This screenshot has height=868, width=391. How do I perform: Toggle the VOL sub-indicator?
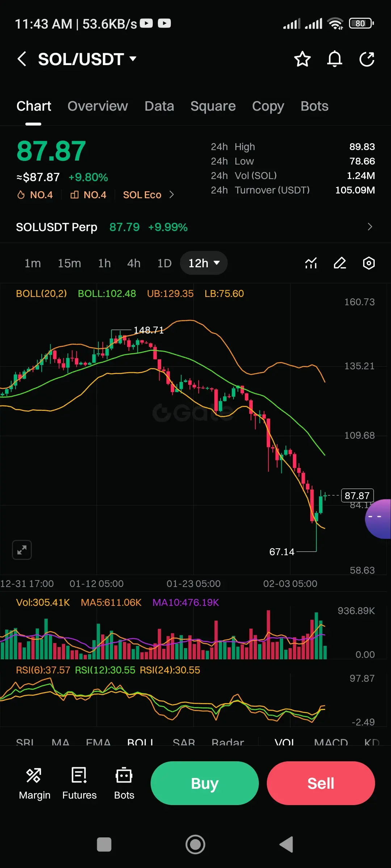[x=285, y=743]
